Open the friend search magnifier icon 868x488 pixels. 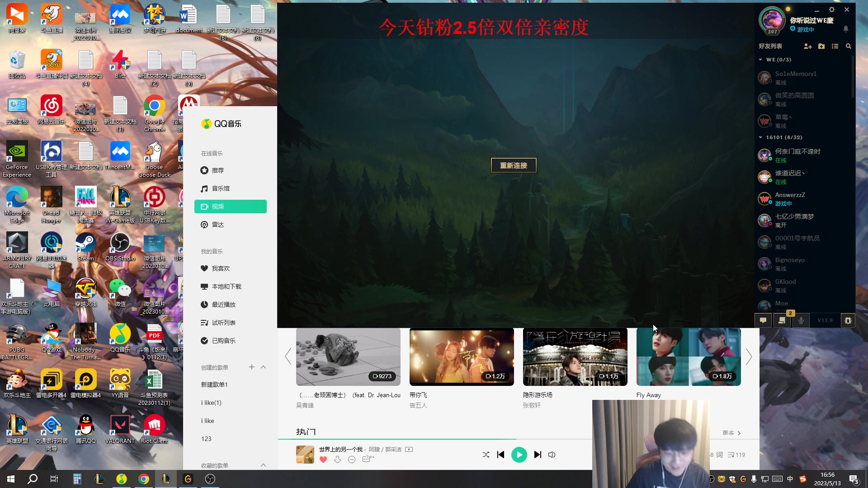[x=849, y=46]
